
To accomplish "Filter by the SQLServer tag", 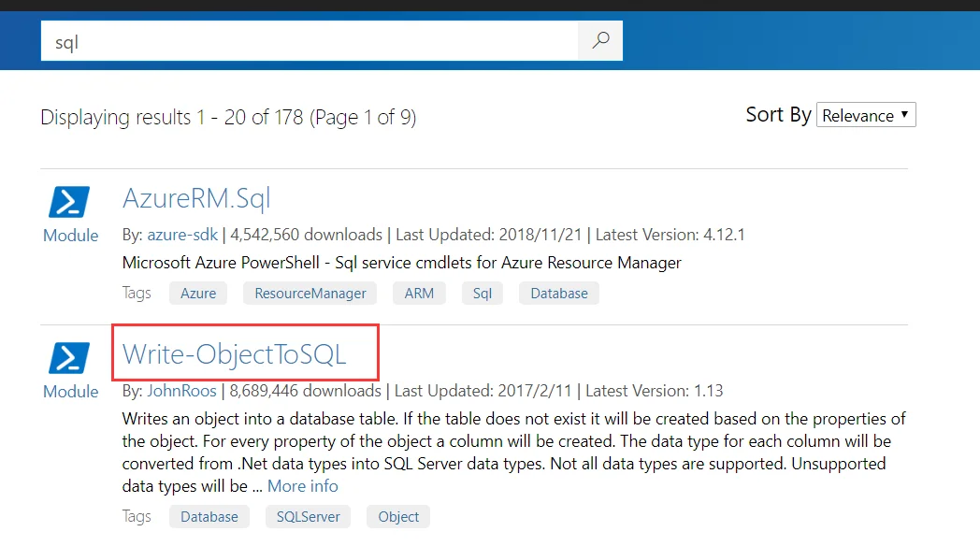I will tap(309, 517).
